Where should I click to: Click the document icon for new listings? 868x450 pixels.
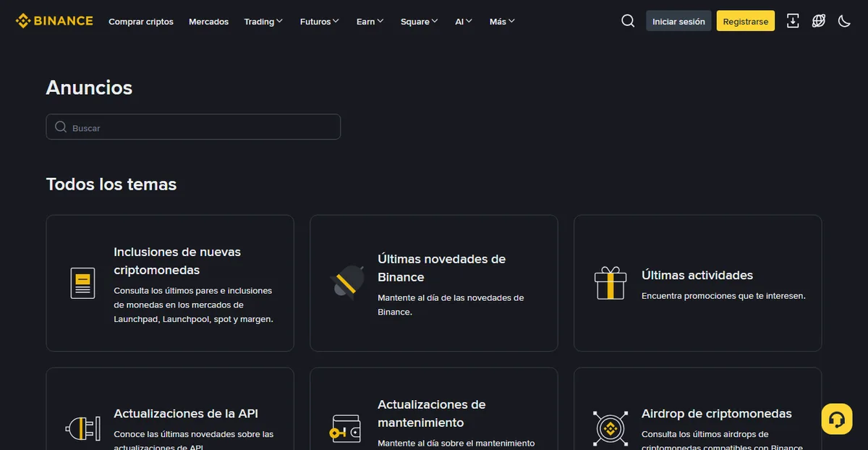(x=82, y=283)
